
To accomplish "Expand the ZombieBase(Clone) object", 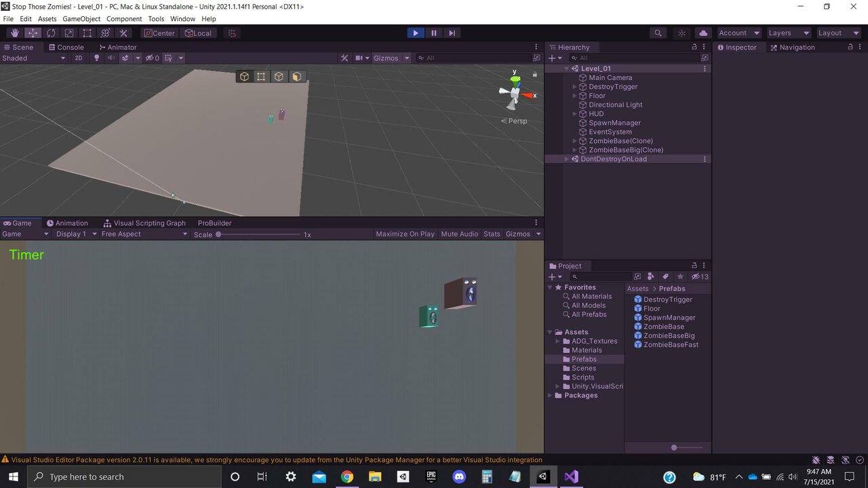I will [x=575, y=141].
